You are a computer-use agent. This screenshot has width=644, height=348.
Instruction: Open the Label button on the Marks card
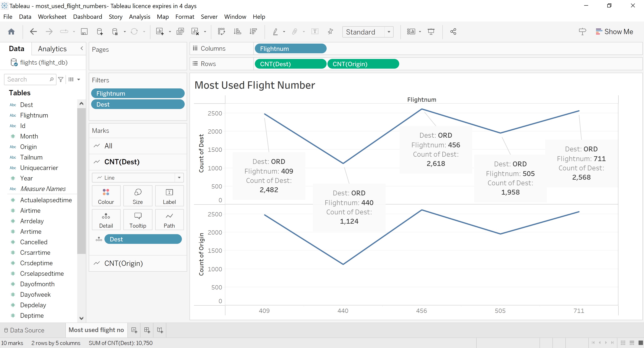[x=169, y=196]
